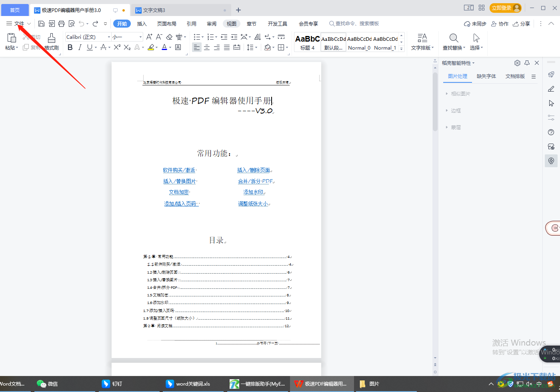Screen dimensions: 560x392
Task: Click the distributed alignment icon
Action: pos(237,47)
